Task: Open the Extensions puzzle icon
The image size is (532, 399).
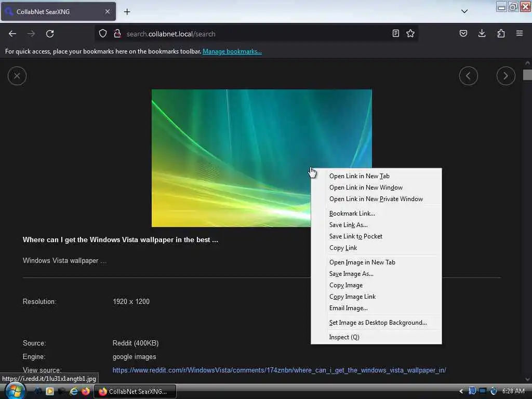Action: (501, 34)
